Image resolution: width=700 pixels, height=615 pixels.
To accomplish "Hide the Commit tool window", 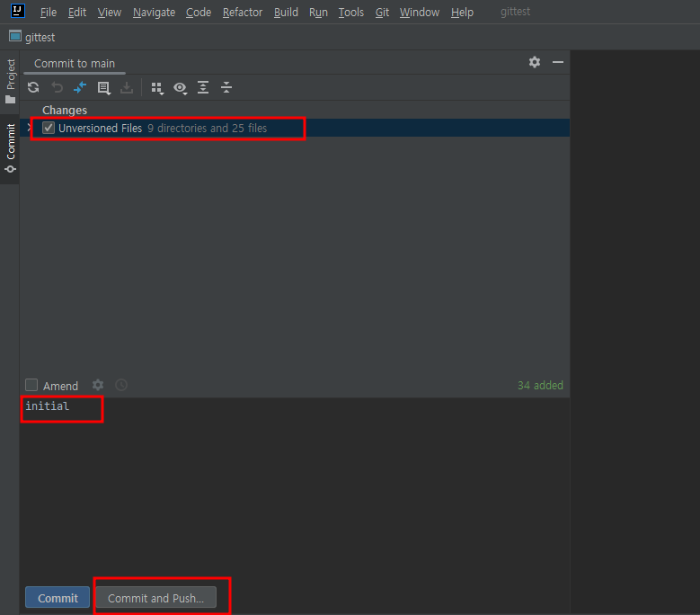I will tap(558, 62).
